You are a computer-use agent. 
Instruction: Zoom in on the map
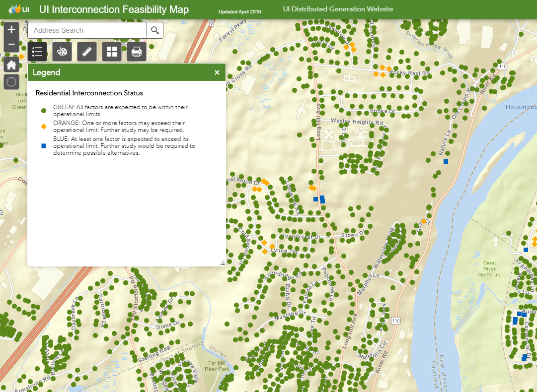click(11, 29)
